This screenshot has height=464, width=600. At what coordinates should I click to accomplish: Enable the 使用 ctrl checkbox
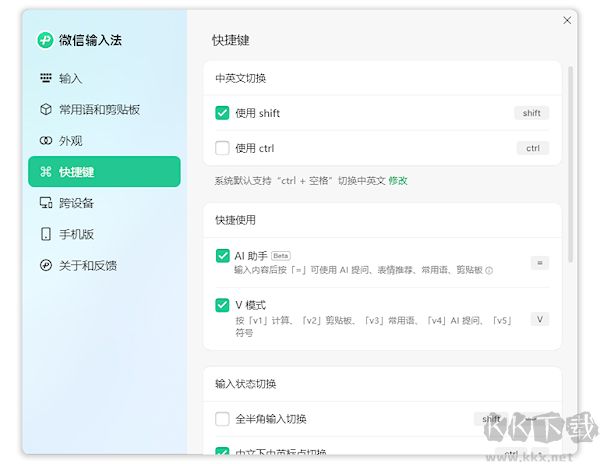[x=222, y=148]
